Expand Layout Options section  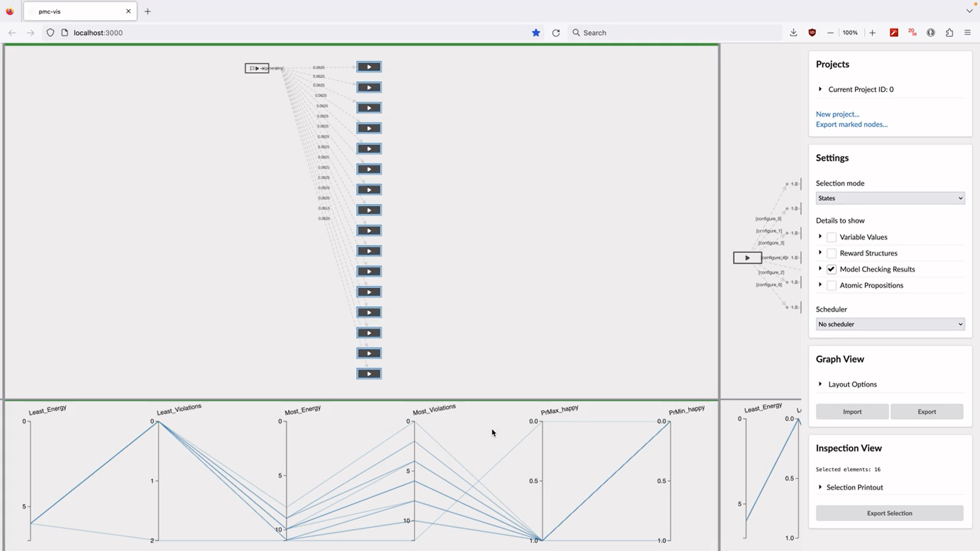click(x=852, y=384)
